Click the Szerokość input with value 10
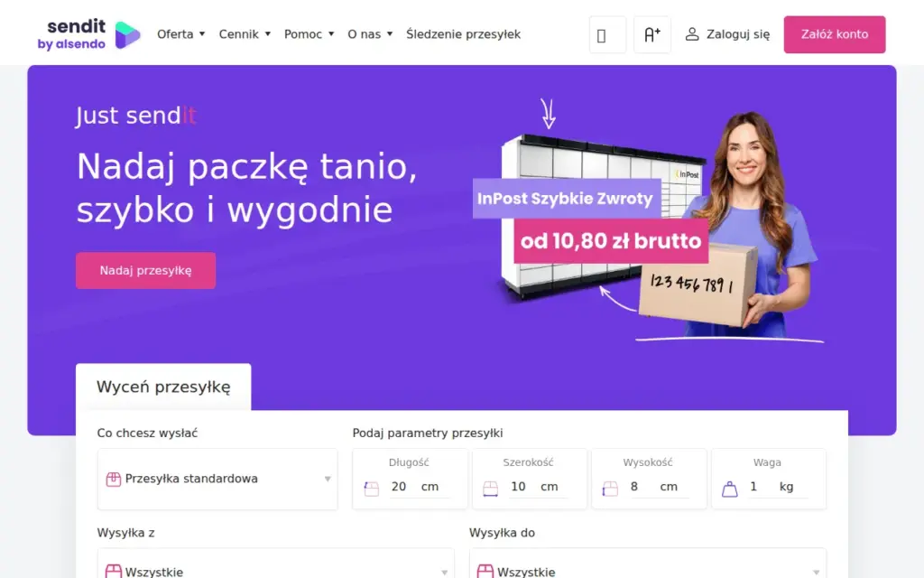The height and width of the screenshot is (578, 924). pyautogui.click(x=523, y=487)
